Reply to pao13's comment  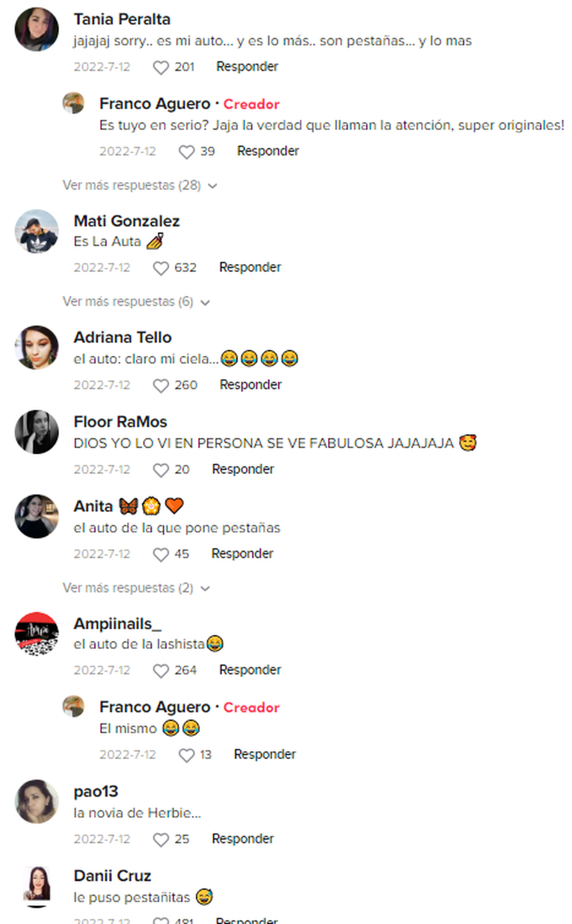click(243, 839)
